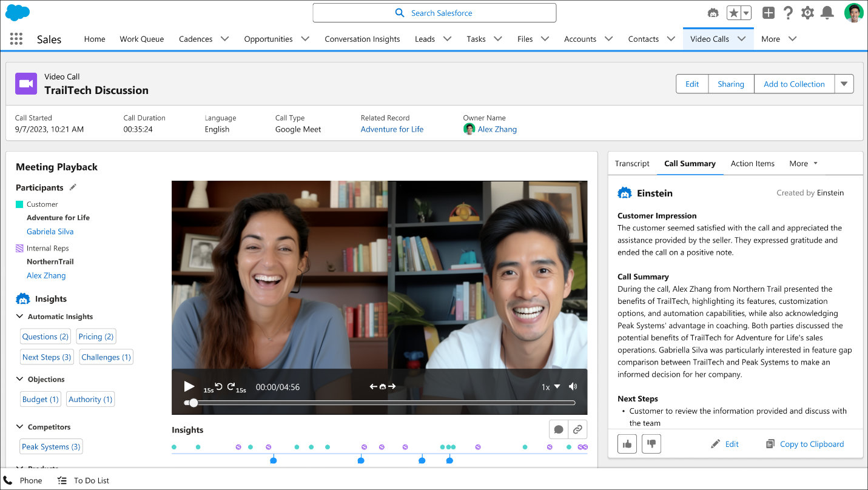Click the video progress slider handle
The image size is (868, 490).
[x=193, y=403]
